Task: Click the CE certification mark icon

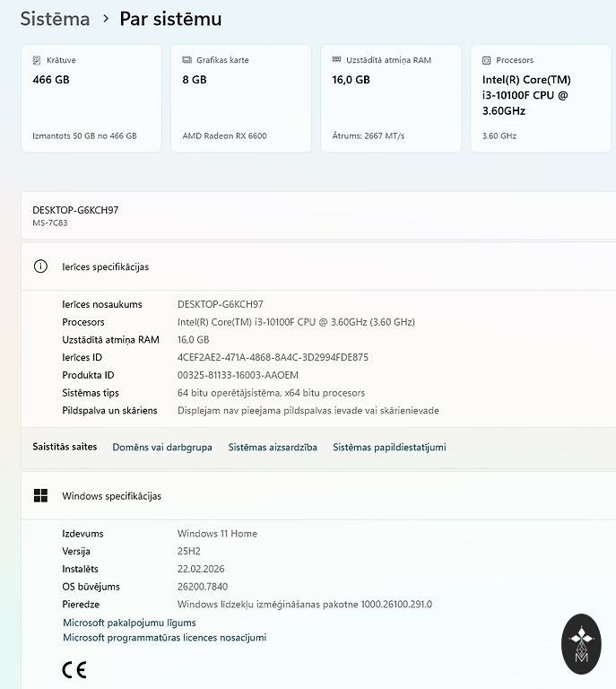Action: point(74,669)
